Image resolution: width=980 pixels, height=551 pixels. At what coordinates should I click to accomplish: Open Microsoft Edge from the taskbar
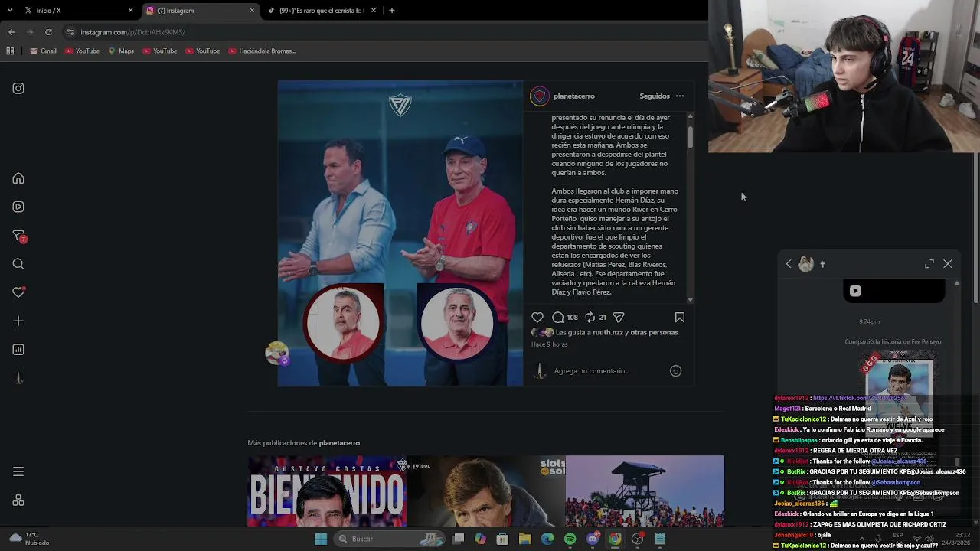(547, 539)
